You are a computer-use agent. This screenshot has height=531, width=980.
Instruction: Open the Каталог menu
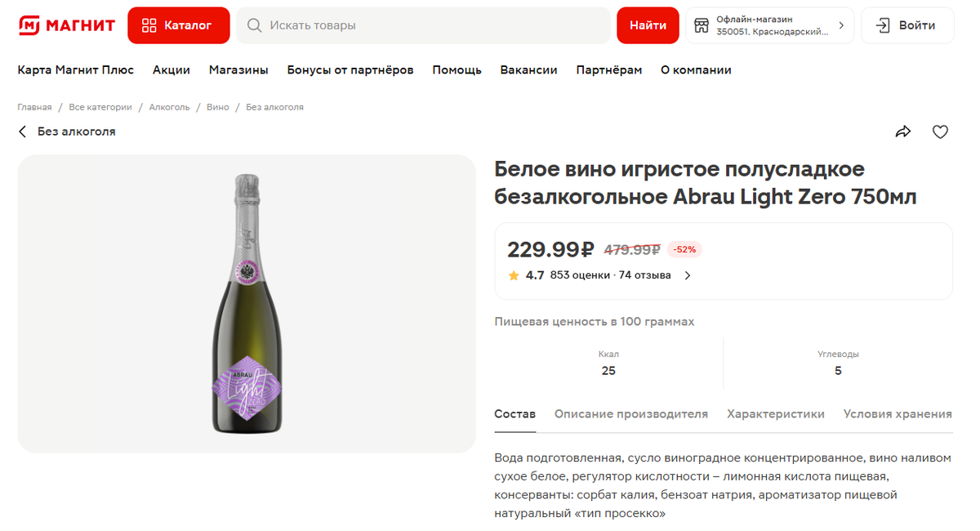click(x=178, y=25)
